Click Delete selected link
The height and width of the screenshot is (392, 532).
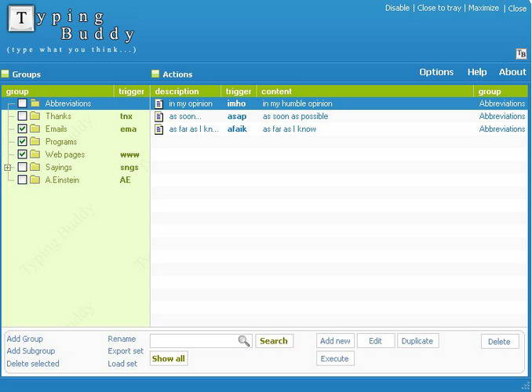click(x=33, y=364)
